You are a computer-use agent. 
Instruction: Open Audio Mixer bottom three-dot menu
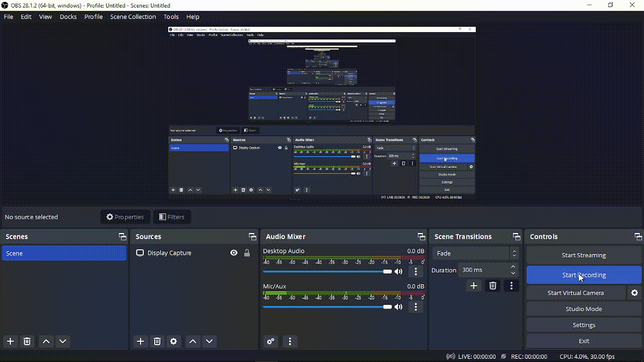pyautogui.click(x=290, y=341)
